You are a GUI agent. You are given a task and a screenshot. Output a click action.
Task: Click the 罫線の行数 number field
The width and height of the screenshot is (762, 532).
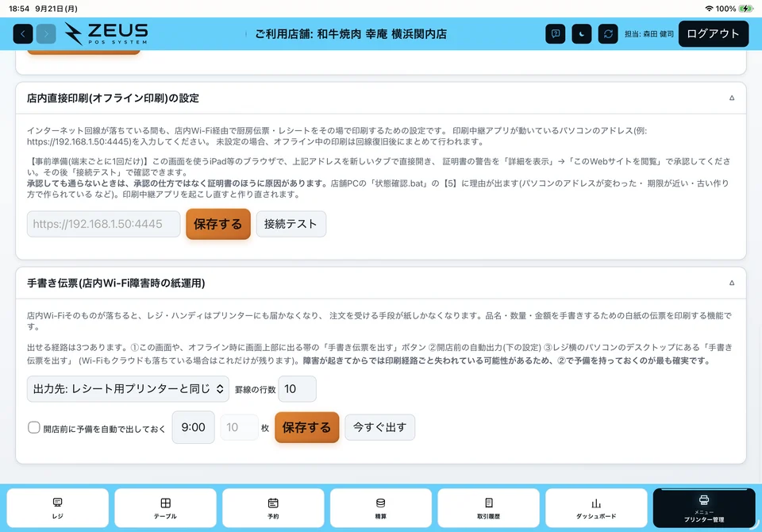(x=297, y=389)
